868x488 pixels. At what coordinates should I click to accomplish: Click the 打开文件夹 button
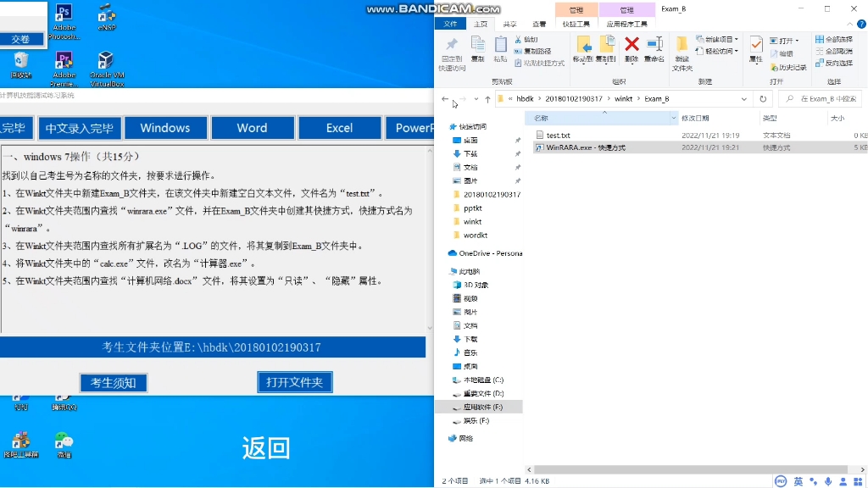pos(294,381)
